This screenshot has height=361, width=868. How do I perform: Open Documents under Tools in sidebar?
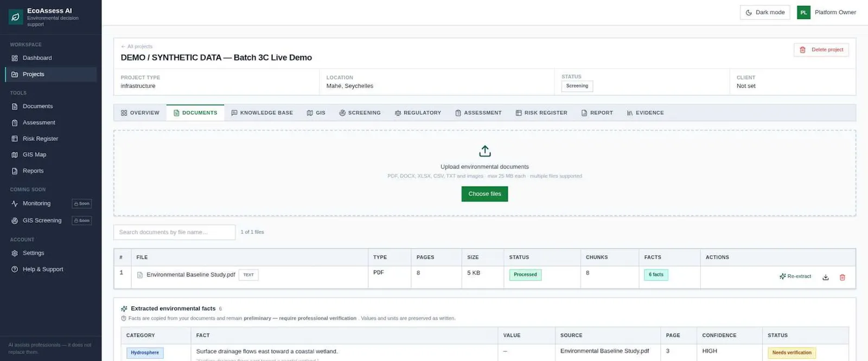50,106
